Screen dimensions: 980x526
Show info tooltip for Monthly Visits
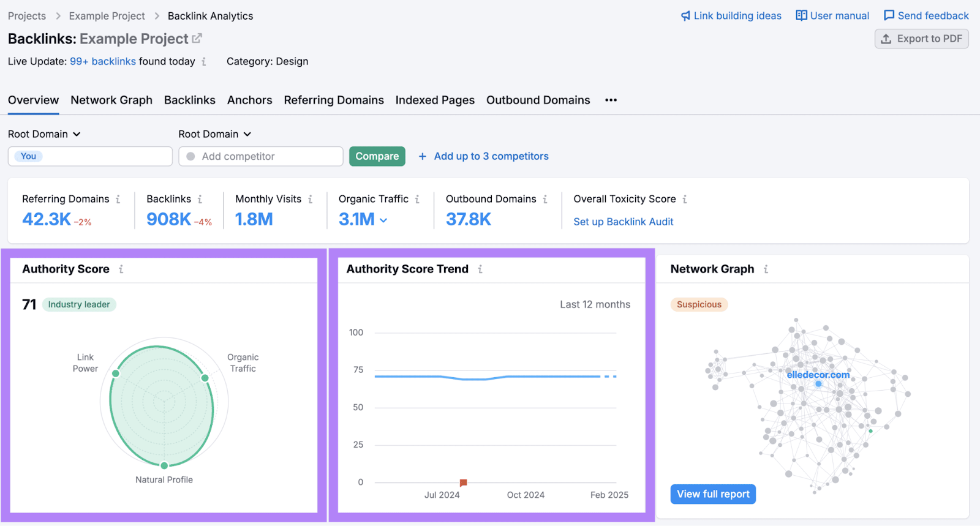pyautogui.click(x=311, y=199)
